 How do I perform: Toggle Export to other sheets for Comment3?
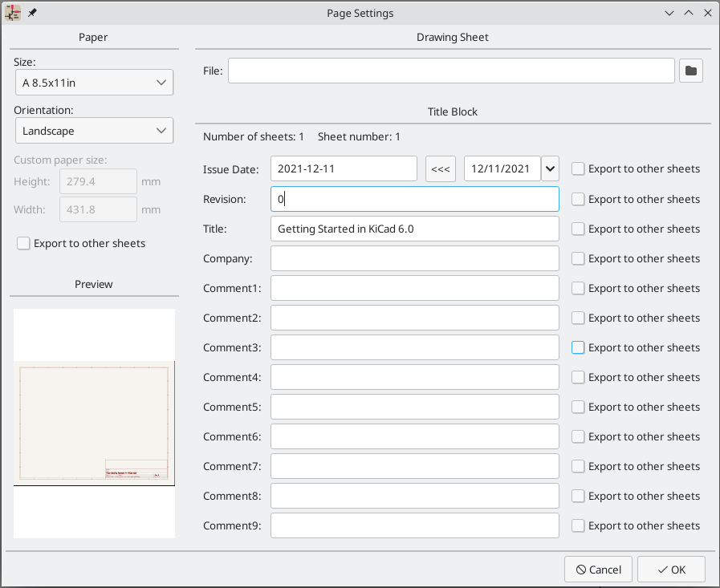click(x=577, y=347)
